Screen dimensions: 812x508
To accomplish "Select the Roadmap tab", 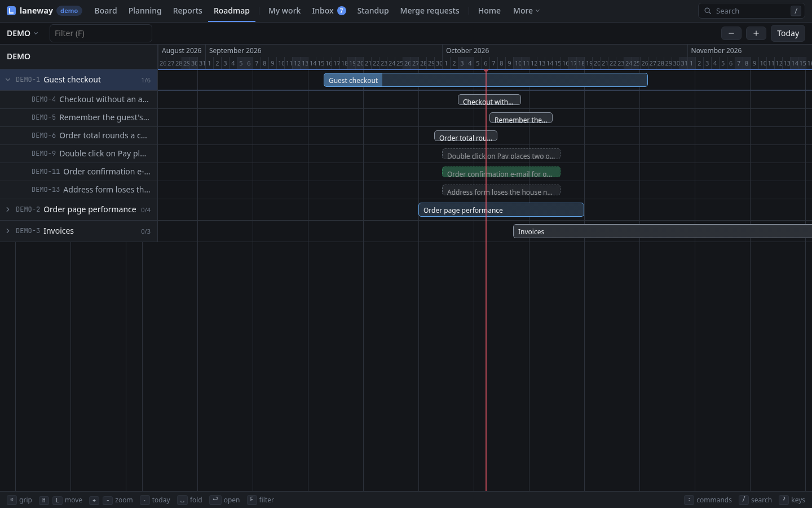I will click(x=232, y=11).
